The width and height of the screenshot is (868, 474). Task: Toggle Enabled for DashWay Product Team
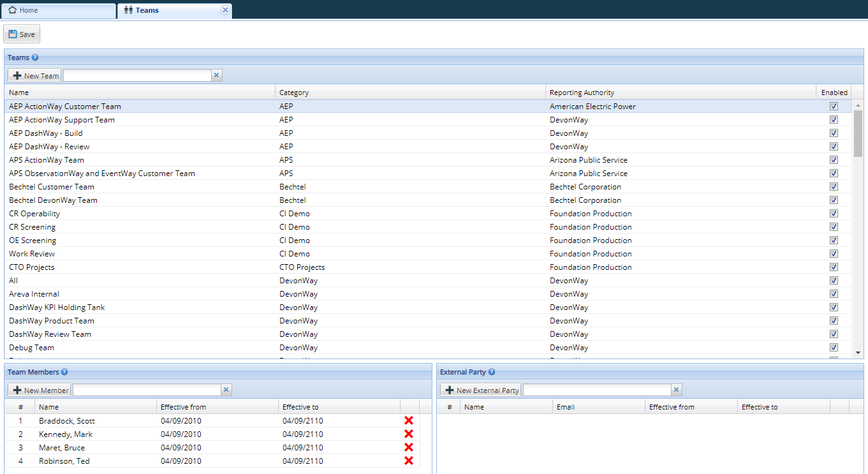pos(834,320)
